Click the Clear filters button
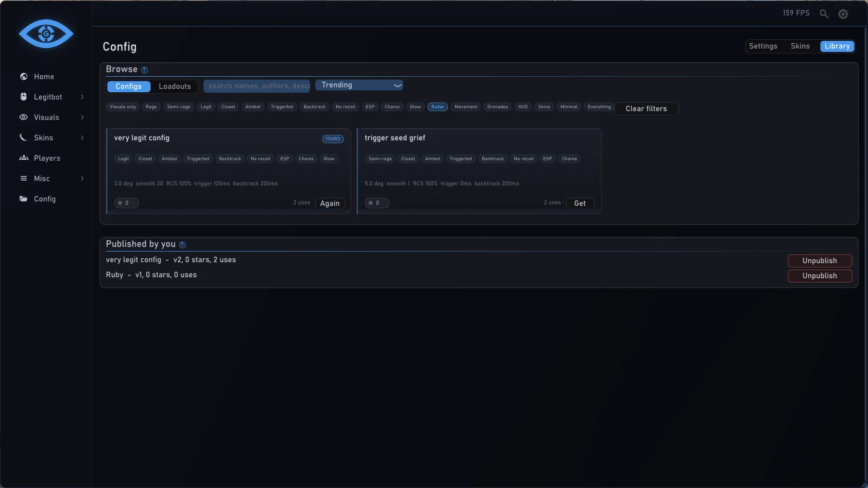The image size is (868, 488). [646, 109]
